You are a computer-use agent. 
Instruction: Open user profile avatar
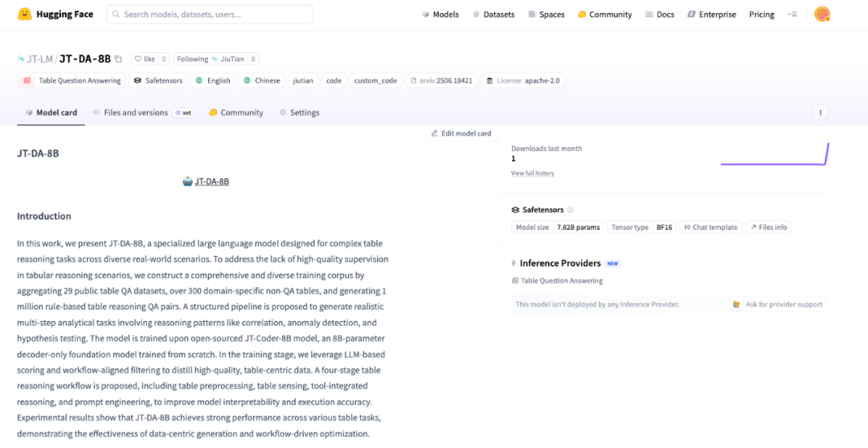click(822, 14)
